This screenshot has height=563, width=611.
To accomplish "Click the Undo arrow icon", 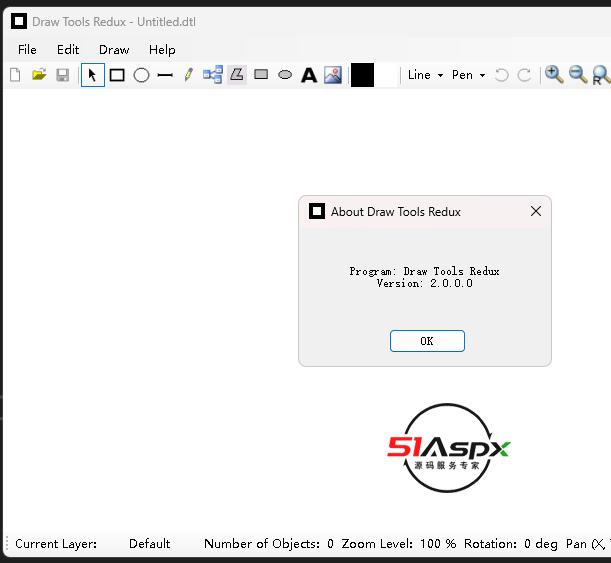I will click(502, 75).
